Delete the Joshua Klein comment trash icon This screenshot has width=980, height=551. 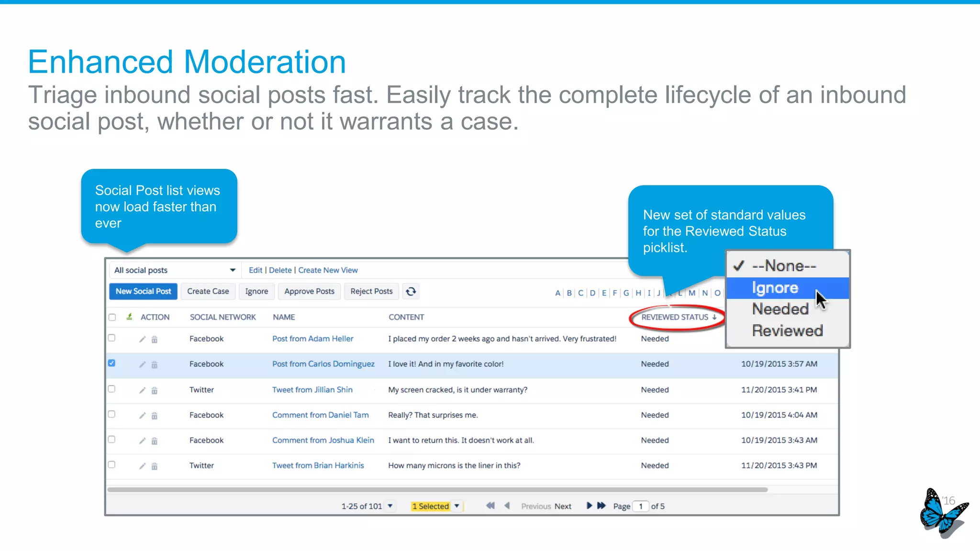[155, 441]
